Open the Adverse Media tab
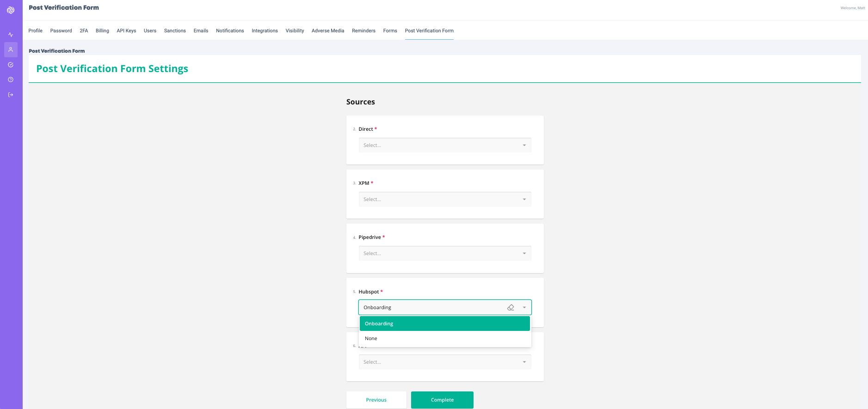Screen dimensions: 868x409 tap(328, 31)
